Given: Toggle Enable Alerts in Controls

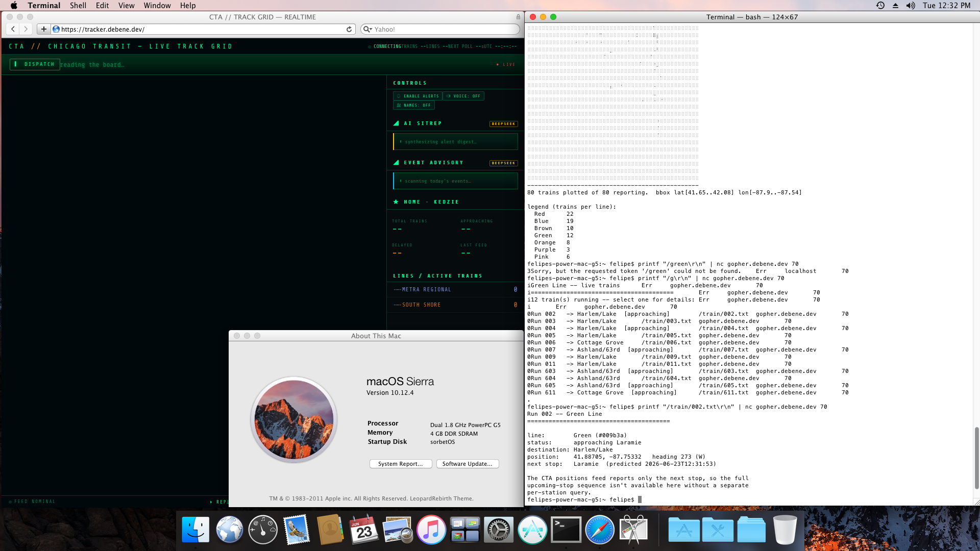Looking at the screenshot, I should coord(418,96).
